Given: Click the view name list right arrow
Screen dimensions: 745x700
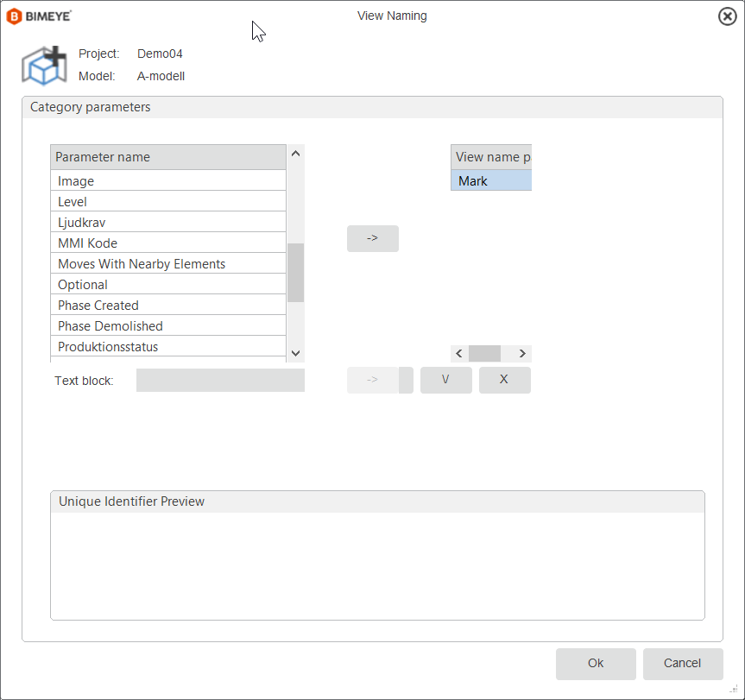Looking at the screenshot, I should coord(522,354).
